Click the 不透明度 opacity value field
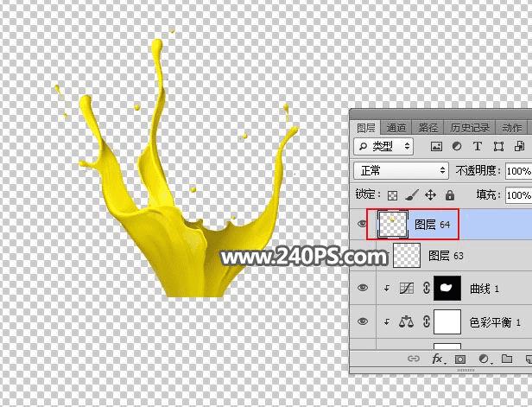Viewport: 532px width, 407px height. [518, 171]
